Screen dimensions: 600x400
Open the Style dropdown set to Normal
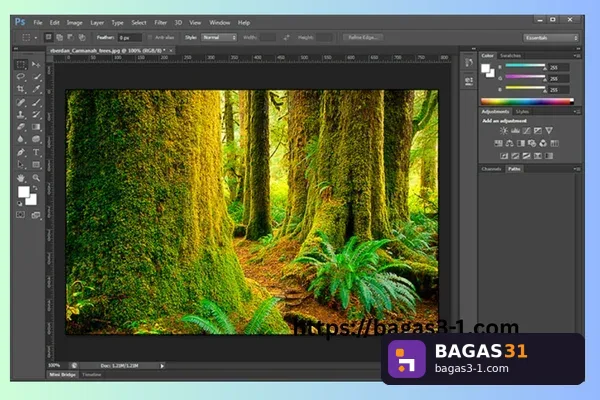pyautogui.click(x=219, y=38)
